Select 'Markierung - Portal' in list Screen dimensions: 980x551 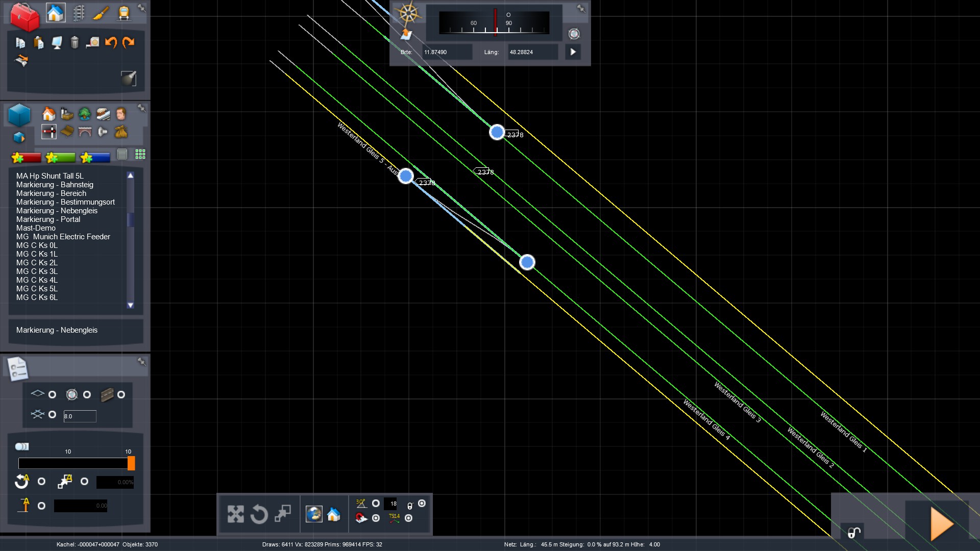point(48,219)
